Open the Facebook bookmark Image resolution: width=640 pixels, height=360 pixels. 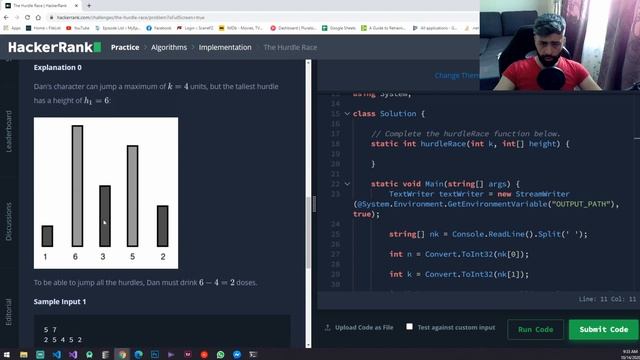click(159, 28)
